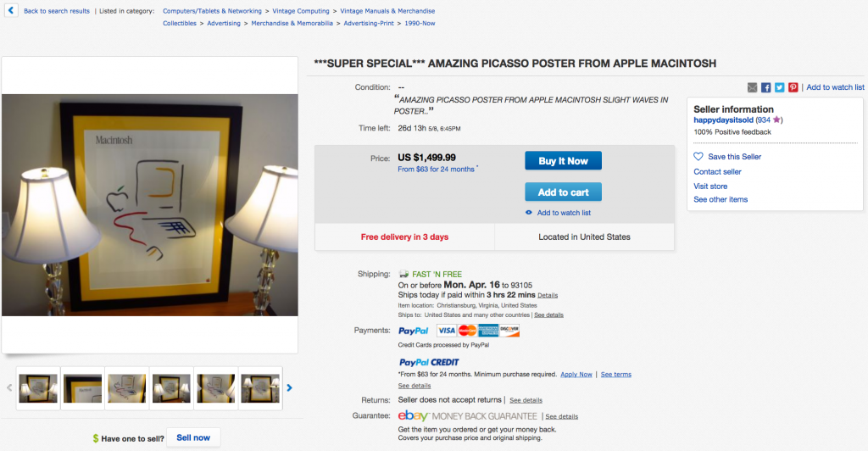The image size is (868, 451).
Task: Open Advertising-Print breadcrumb category
Action: (369, 23)
